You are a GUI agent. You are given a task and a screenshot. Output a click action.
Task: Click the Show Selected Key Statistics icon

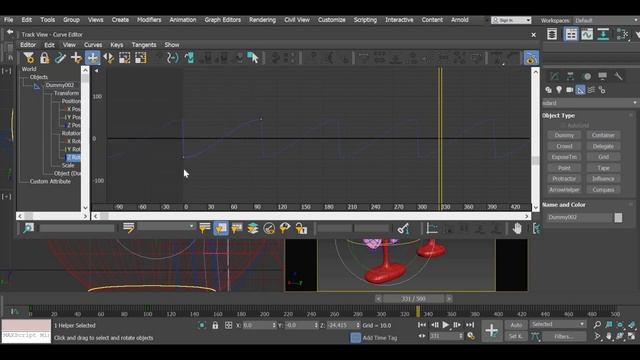pyautogui.click(x=403, y=228)
